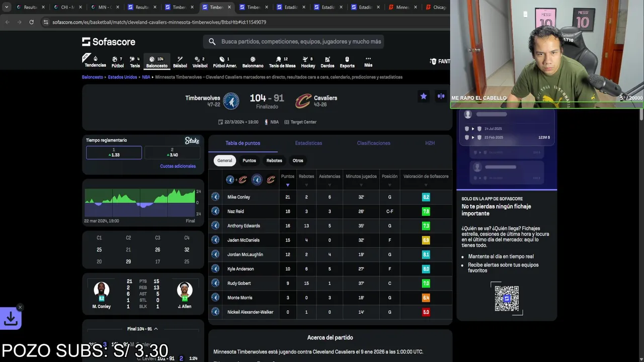Image resolution: width=644 pixels, height=362 pixels.
Task: Switch to the Tabla de puntos tab
Action: tap(243, 143)
